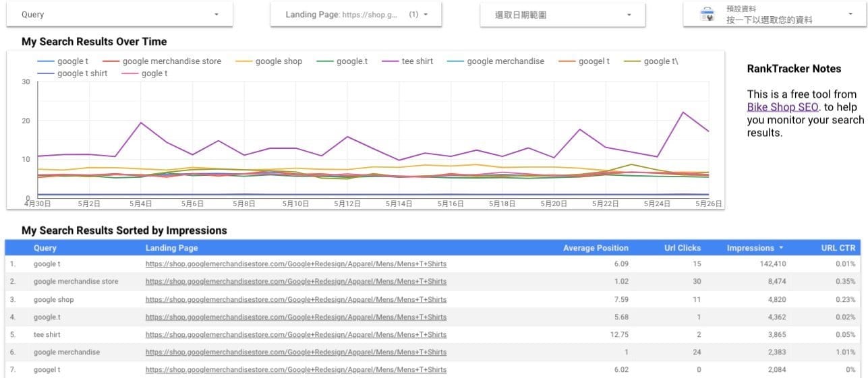
Task: Open the landing page link for 'tee shirt'
Action: click(295, 335)
